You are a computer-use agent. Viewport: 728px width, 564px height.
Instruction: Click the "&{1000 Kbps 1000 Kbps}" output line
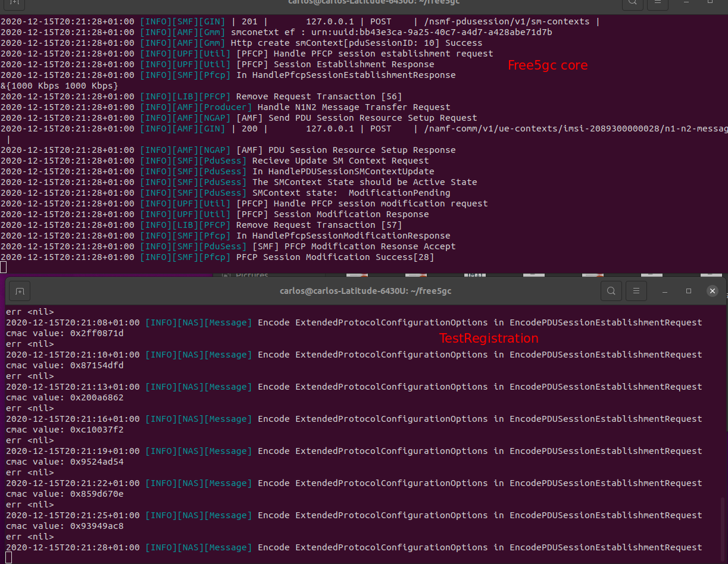point(60,86)
